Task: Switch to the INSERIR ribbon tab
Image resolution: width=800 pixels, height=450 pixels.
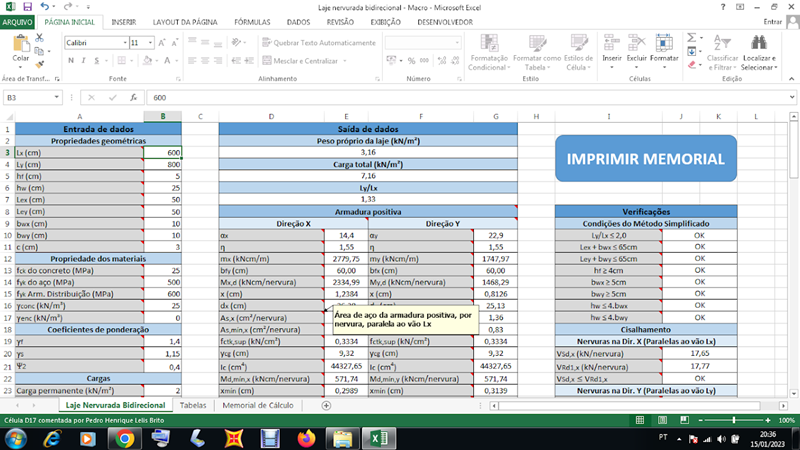Action: coord(123,22)
